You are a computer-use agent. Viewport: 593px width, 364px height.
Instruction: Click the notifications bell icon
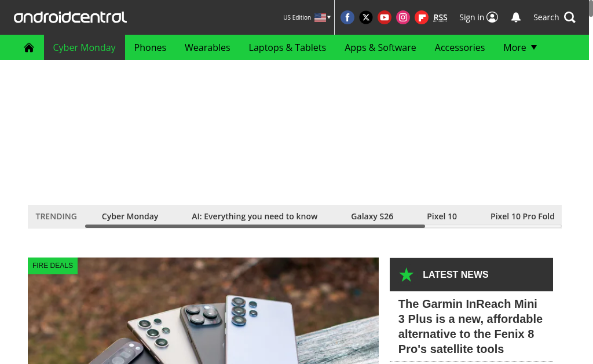516,17
